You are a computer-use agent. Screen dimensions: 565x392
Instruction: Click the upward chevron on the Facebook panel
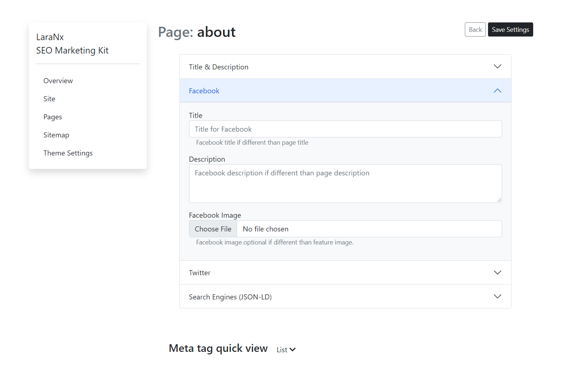(497, 91)
